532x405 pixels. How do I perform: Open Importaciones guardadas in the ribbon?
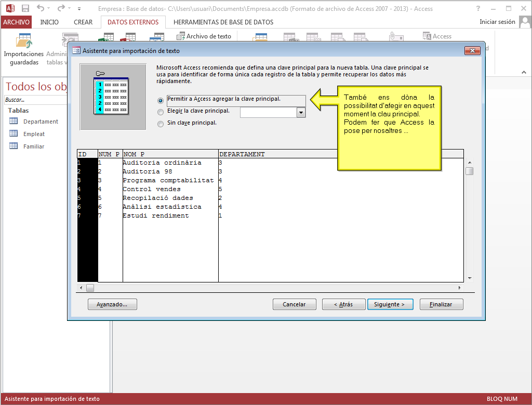point(24,49)
